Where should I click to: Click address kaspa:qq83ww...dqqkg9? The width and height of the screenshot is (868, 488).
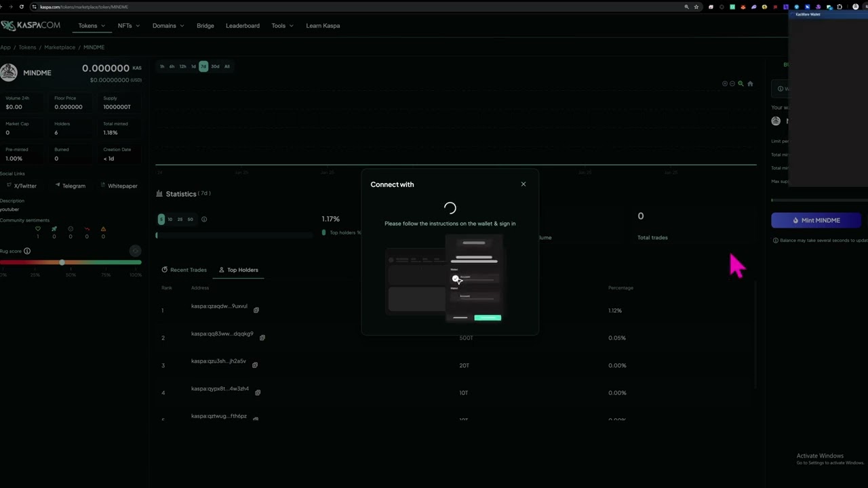click(222, 333)
